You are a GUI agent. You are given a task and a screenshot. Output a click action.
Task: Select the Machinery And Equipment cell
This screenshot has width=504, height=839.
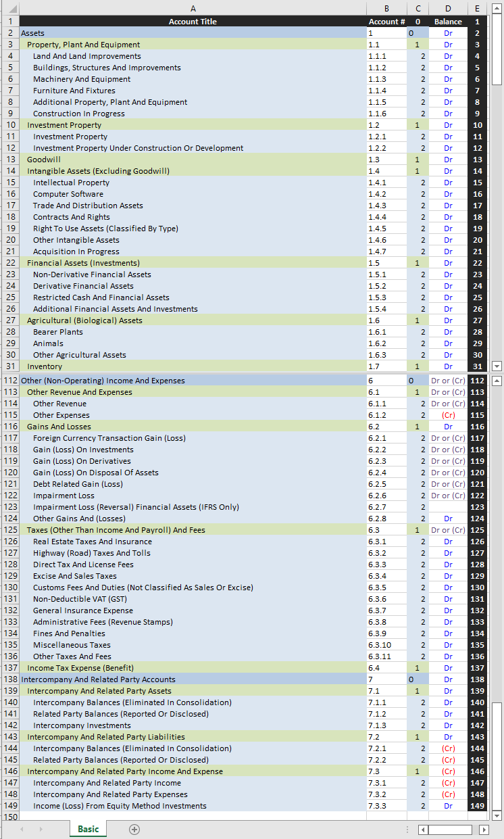[193, 79]
